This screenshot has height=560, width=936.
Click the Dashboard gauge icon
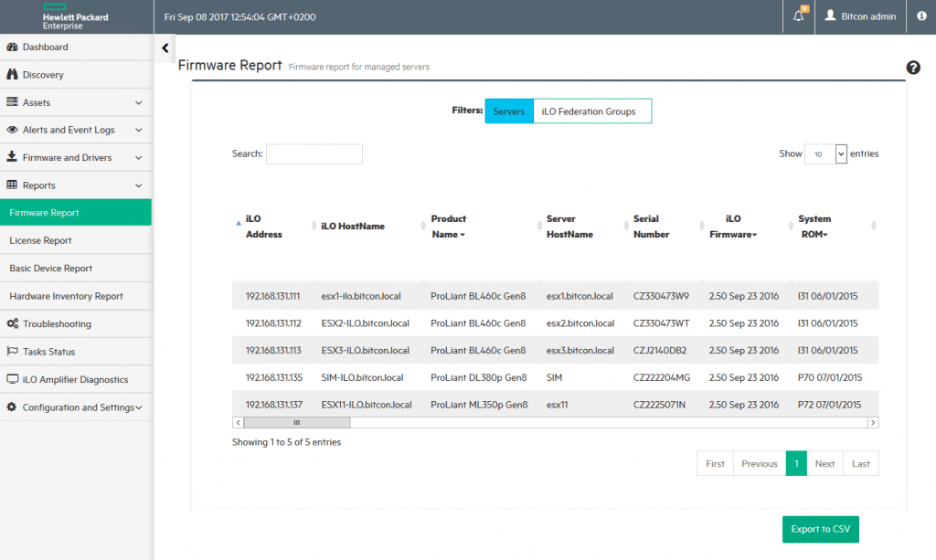click(12, 47)
